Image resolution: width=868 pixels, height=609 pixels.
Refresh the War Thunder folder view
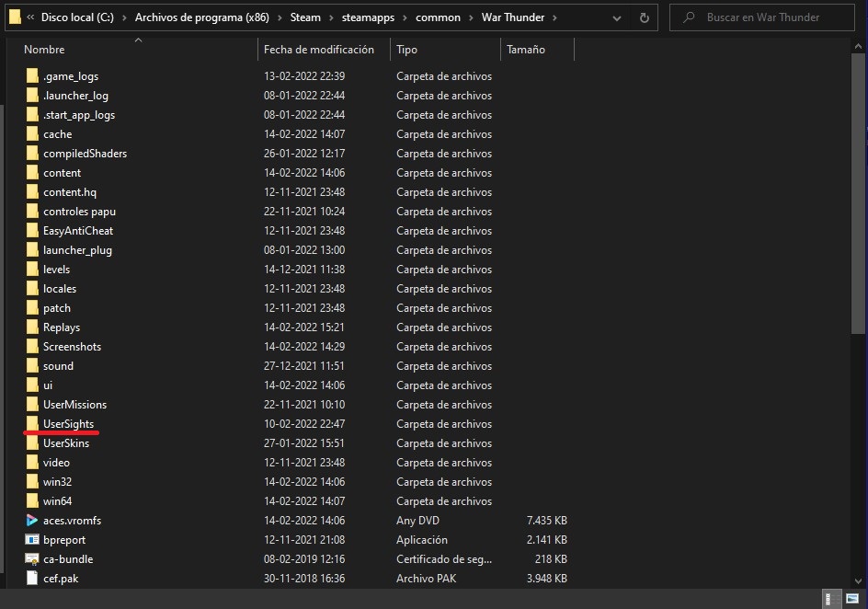pos(645,17)
